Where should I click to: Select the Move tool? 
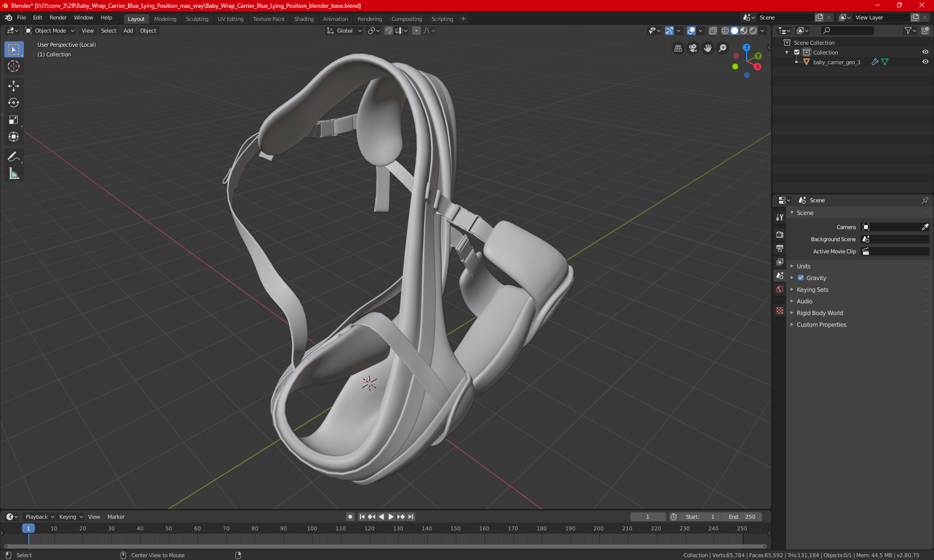(x=14, y=86)
